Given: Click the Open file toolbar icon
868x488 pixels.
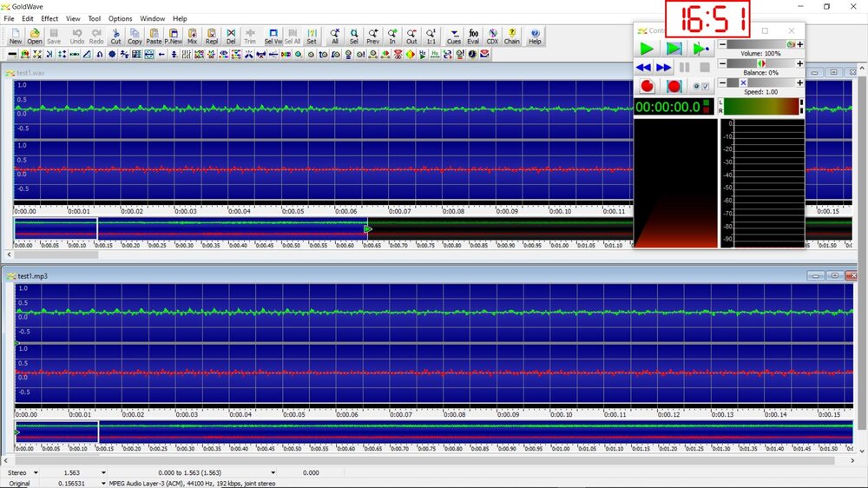Looking at the screenshot, I should [x=34, y=36].
